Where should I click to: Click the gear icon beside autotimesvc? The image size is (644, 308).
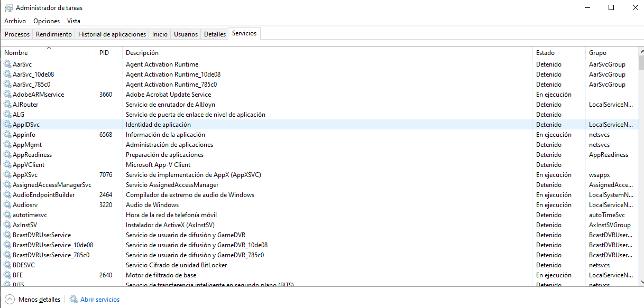pyautogui.click(x=7, y=215)
